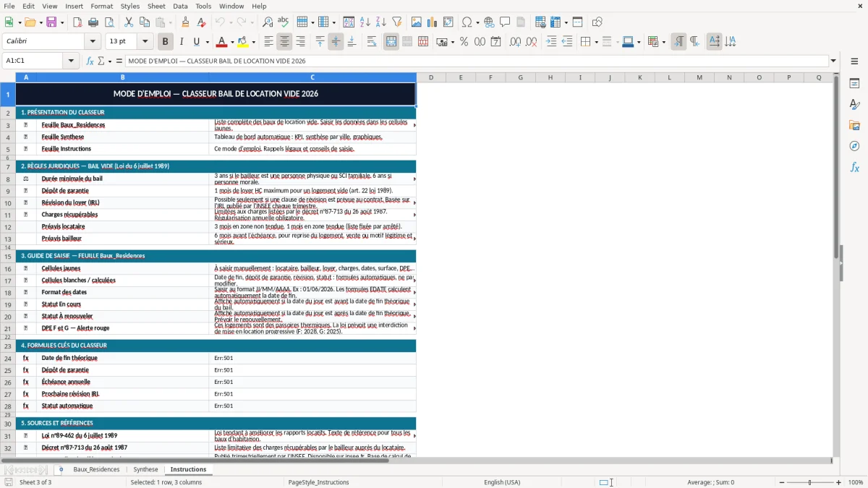The width and height of the screenshot is (868, 488).
Task: Expand the formula bar
Action: coord(833,61)
